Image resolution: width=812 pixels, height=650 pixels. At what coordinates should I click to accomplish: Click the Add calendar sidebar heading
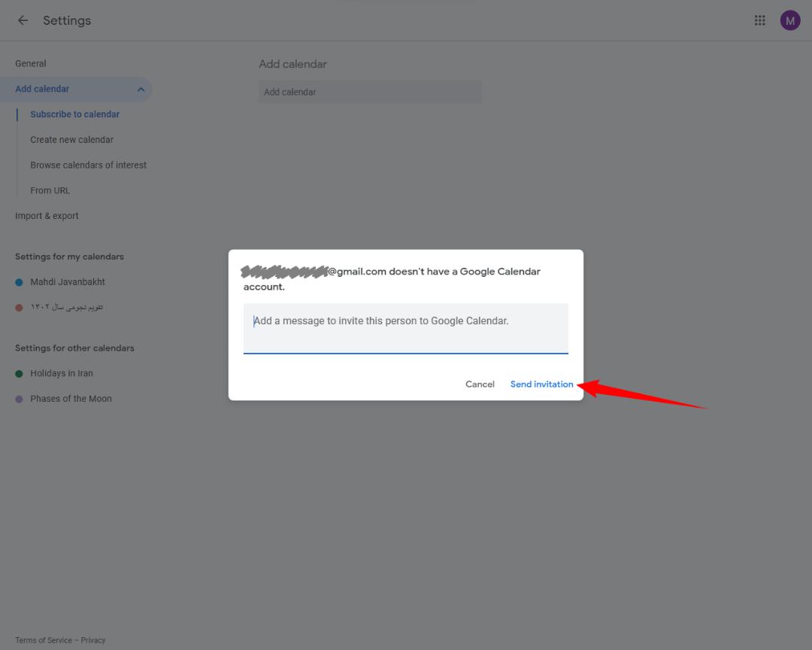click(x=42, y=90)
